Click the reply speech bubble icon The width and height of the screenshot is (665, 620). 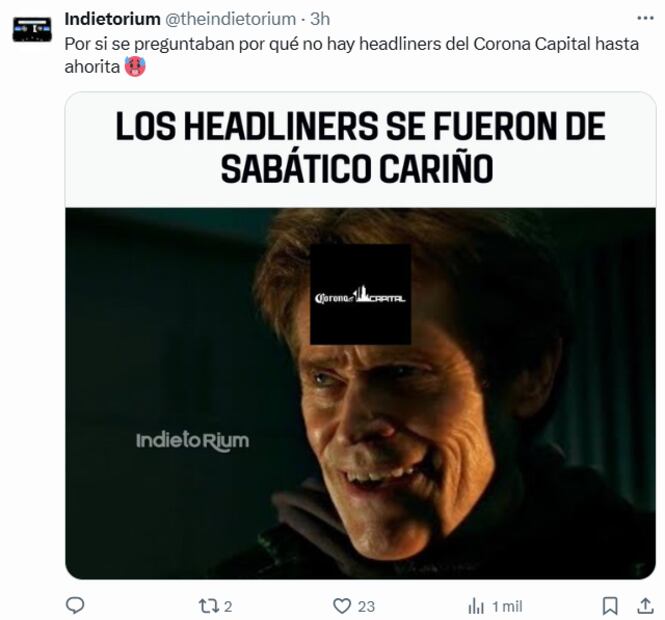tap(75, 606)
